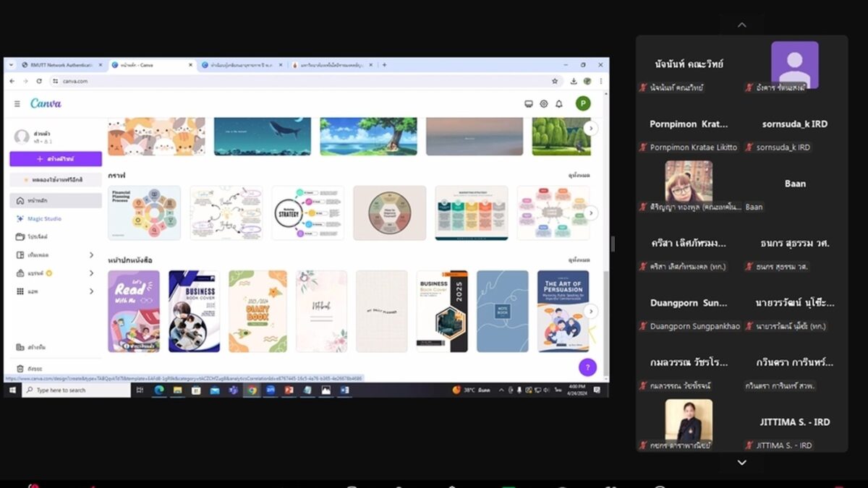Viewport: 868px width, 488px height.
Task: Open blue Note Book cover template
Action: click(503, 311)
